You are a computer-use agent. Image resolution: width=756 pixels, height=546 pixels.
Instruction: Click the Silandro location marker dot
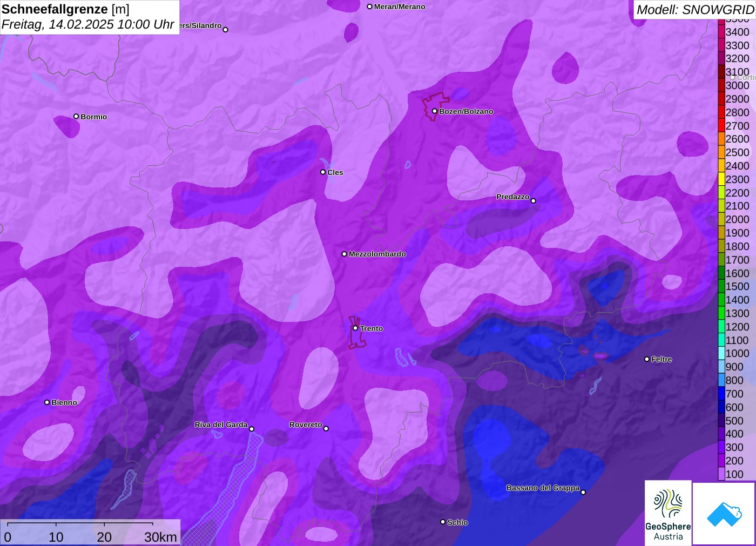tap(226, 30)
